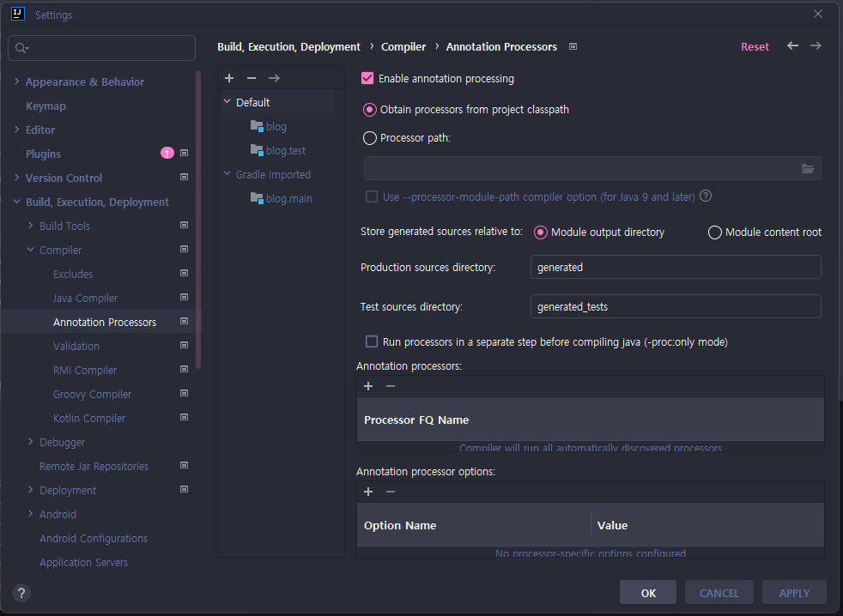Focus the settings search field

coord(101,48)
